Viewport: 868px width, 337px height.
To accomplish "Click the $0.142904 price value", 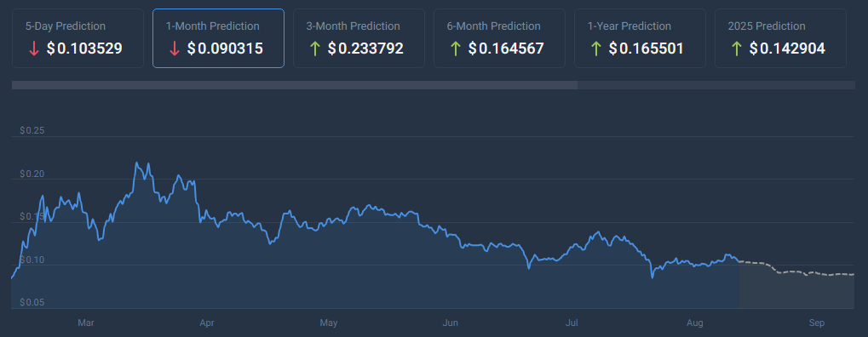I will (787, 49).
